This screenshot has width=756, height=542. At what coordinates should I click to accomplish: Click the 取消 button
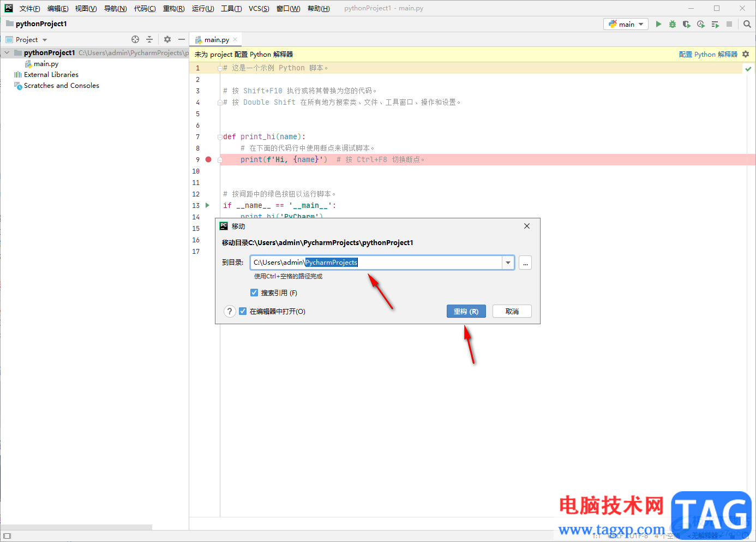click(x=512, y=311)
